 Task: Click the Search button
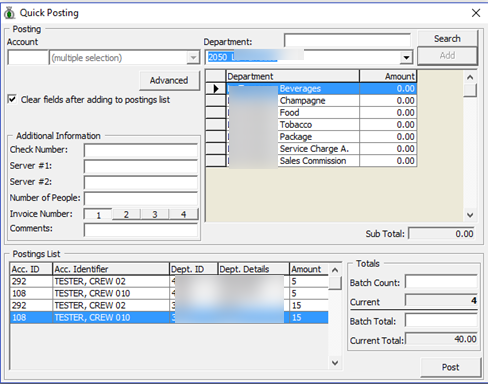click(447, 39)
